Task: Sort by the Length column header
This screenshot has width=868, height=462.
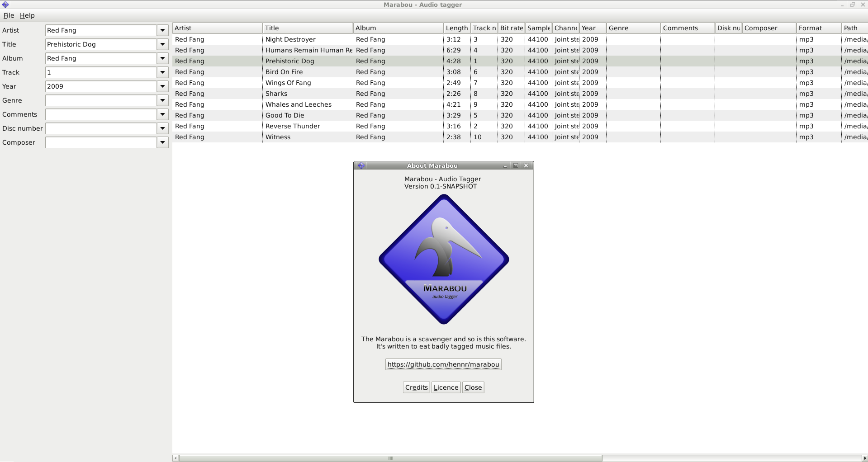Action: pos(457,28)
